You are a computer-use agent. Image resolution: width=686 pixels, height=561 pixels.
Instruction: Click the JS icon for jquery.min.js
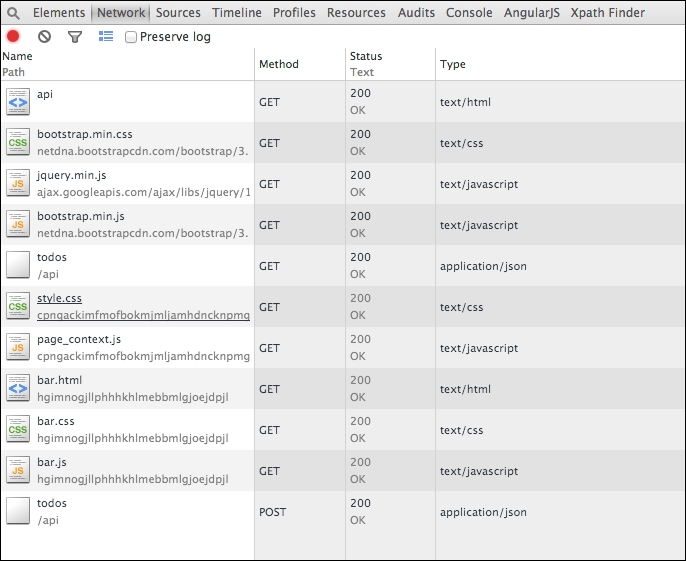click(x=18, y=184)
